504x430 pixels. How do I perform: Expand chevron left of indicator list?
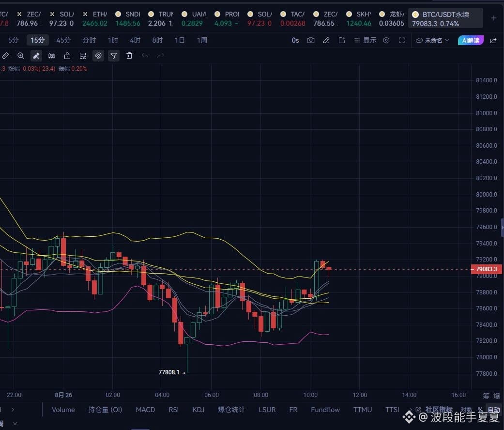13,410
